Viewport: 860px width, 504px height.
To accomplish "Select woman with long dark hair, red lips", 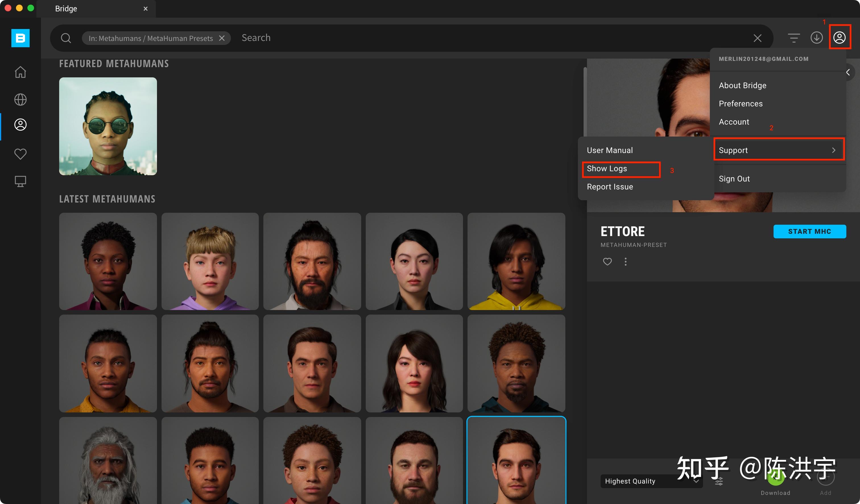I will tap(414, 363).
